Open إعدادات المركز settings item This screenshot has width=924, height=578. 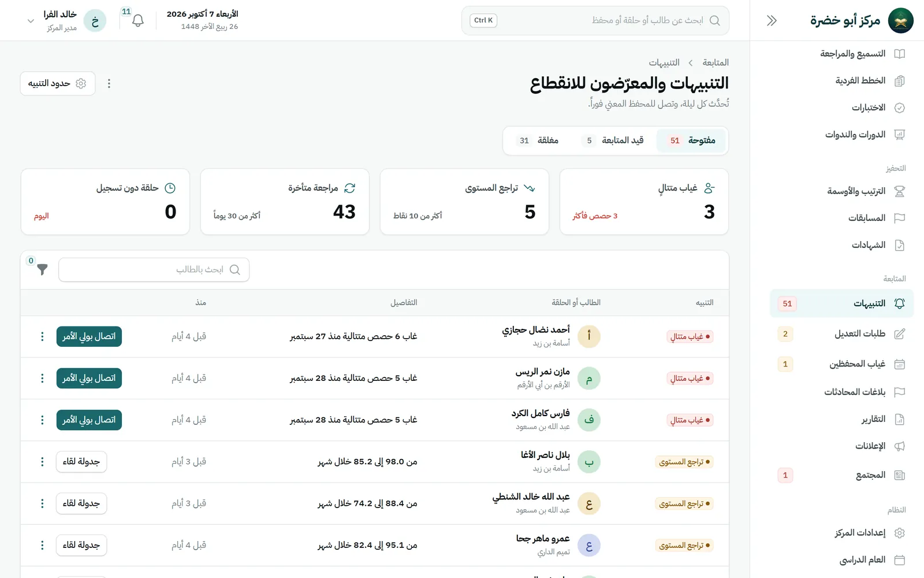tap(842, 533)
